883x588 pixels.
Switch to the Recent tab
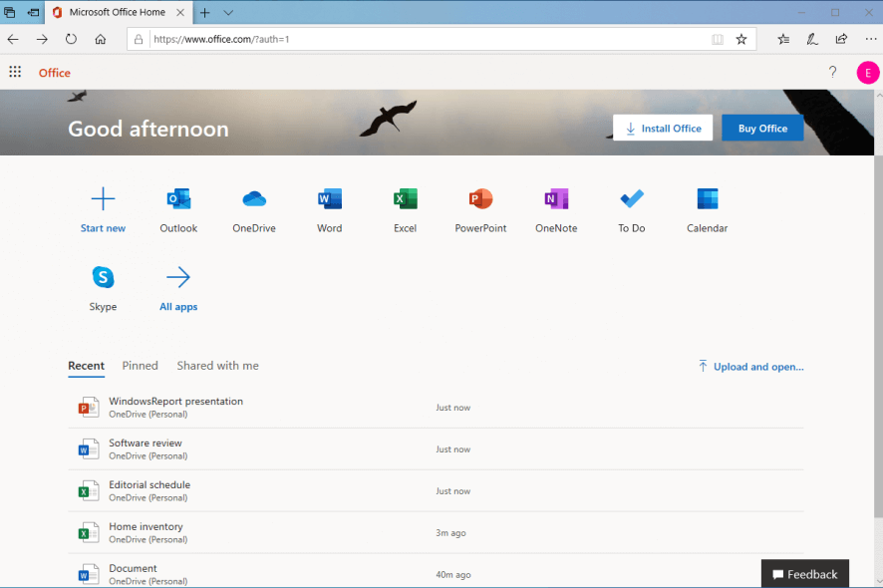(x=86, y=366)
